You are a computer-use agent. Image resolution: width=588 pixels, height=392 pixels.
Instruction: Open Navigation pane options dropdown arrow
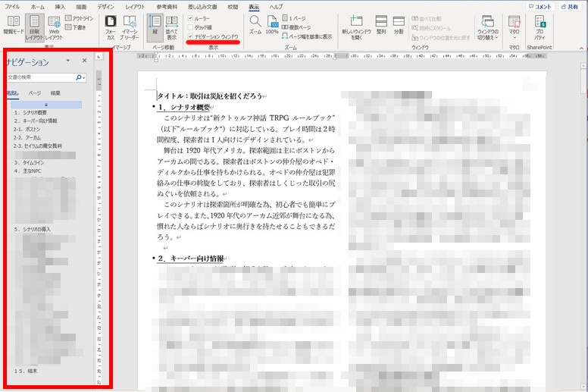pyautogui.click(x=68, y=61)
